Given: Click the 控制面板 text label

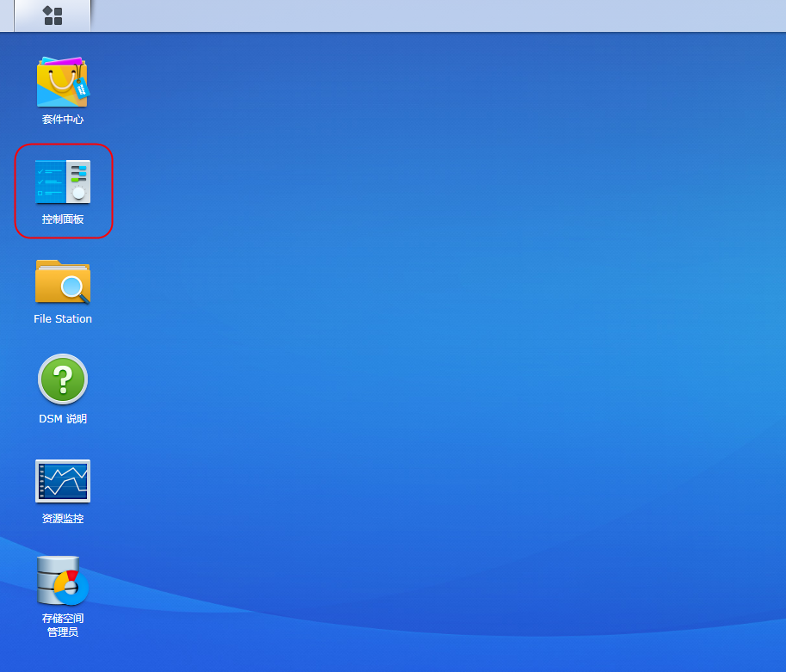Looking at the screenshot, I should pos(63,219).
